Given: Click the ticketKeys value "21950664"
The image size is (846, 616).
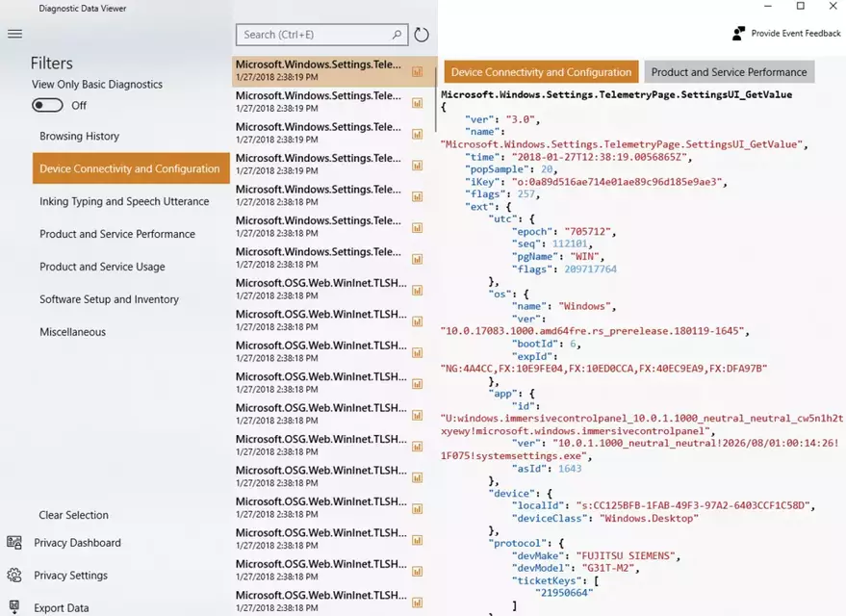Looking at the screenshot, I should pyautogui.click(x=564, y=593).
